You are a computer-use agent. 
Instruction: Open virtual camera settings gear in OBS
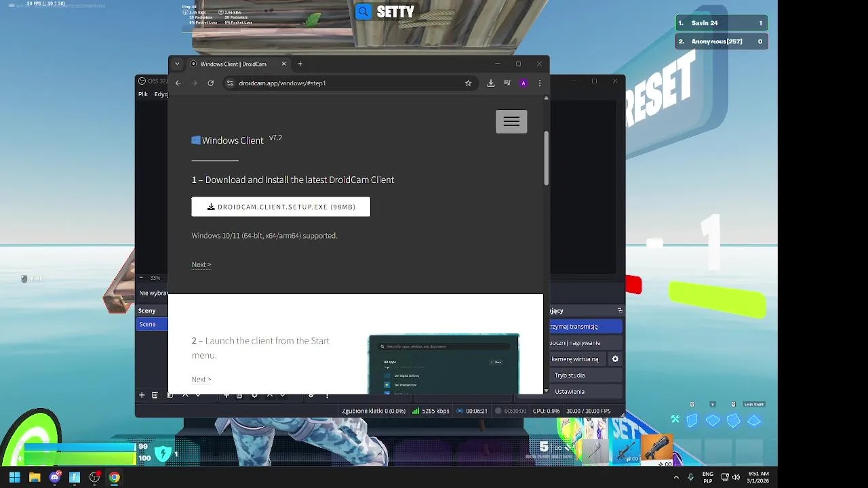tap(615, 359)
